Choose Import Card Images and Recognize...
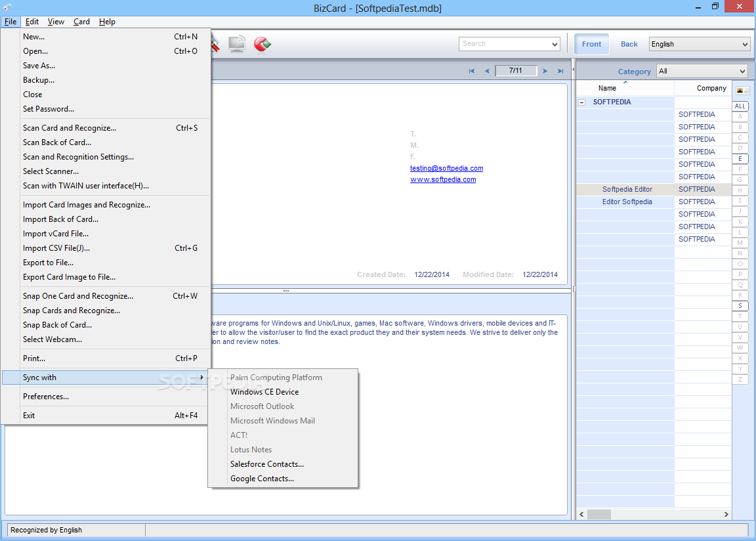 pos(106,205)
